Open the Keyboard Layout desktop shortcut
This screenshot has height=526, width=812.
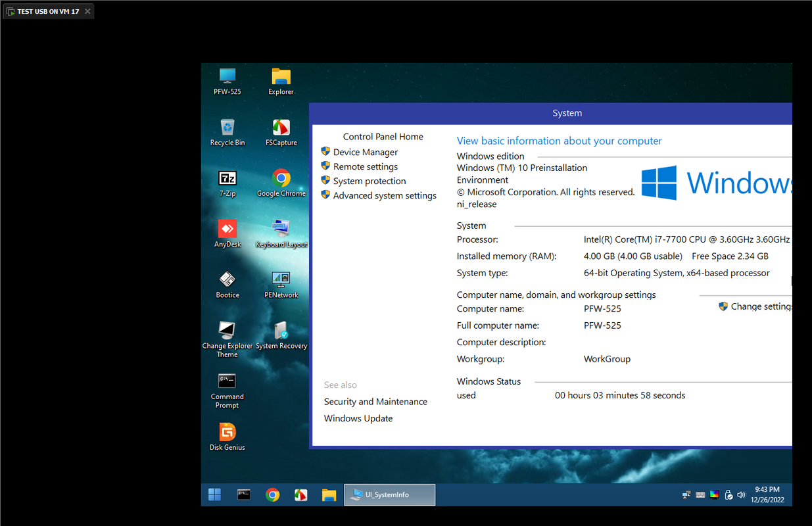(281, 234)
